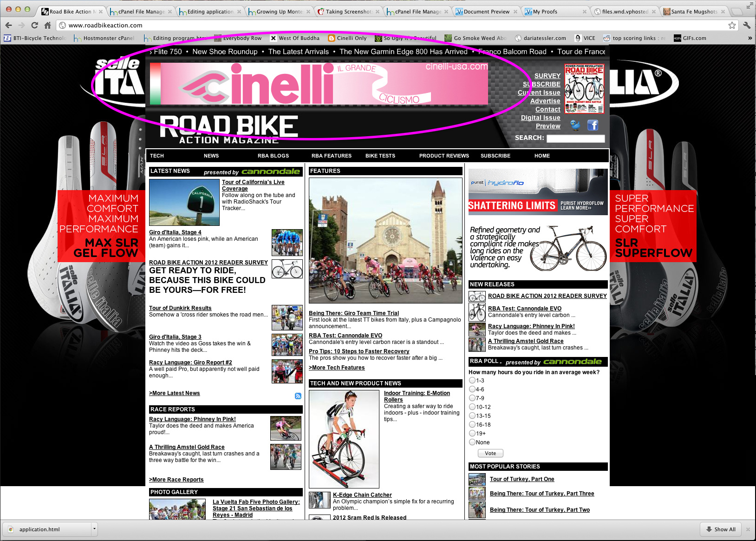The height and width of the screenshot is (541, 756).
Task: Bookmark page with the star icon
Action: (732, 25)
